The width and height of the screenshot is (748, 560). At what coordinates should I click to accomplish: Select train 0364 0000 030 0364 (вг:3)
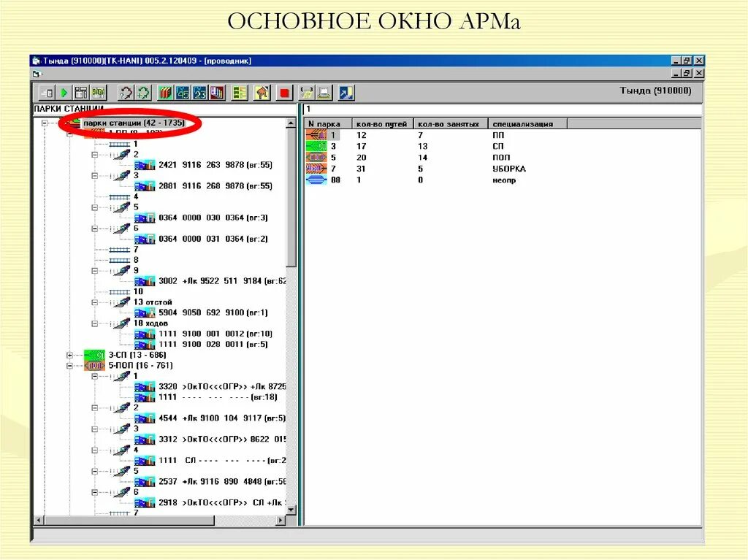pos(213,218)
